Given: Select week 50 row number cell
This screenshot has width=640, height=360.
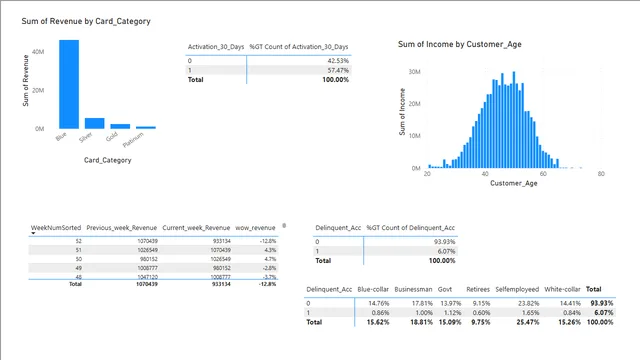Looking at the screenshot, I should [78, 259].
